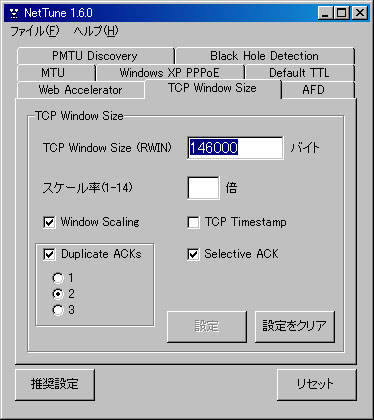The height and width of the screenshot is (420, 374).
Task: Click the RWIN value field showing 146000
Action: [x=235, y=148]
